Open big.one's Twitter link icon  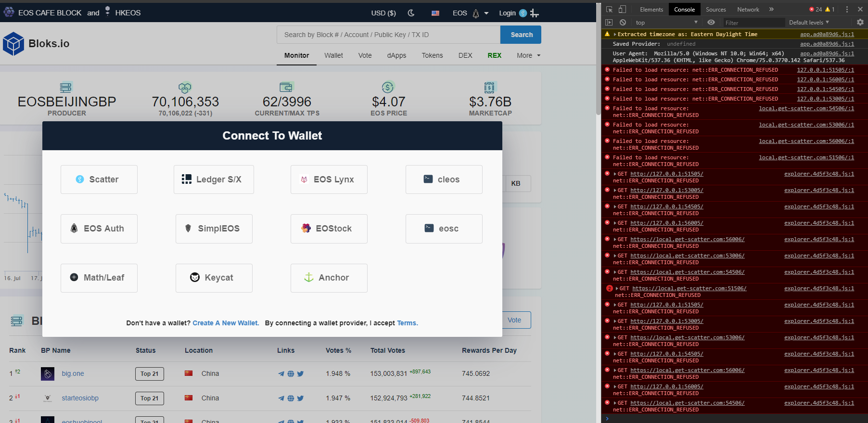[300, 374]
